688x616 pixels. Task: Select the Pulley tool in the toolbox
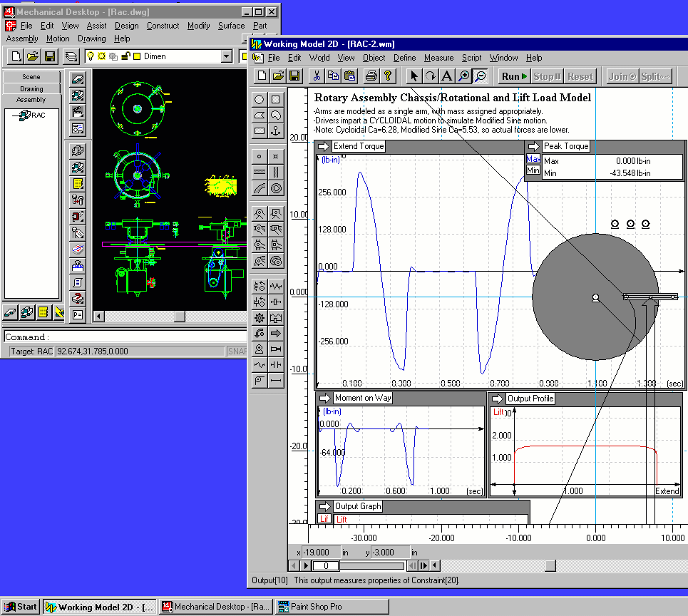tap(260, 381)
